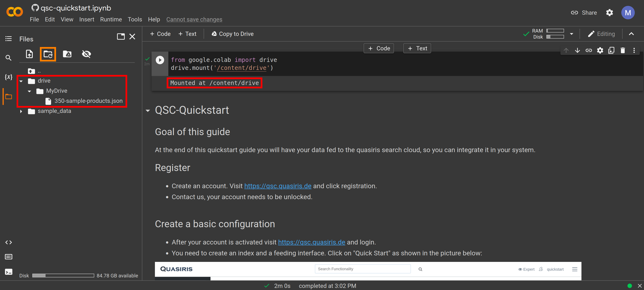
Task: Open the Tools menu
Action: tap(135, 20)
